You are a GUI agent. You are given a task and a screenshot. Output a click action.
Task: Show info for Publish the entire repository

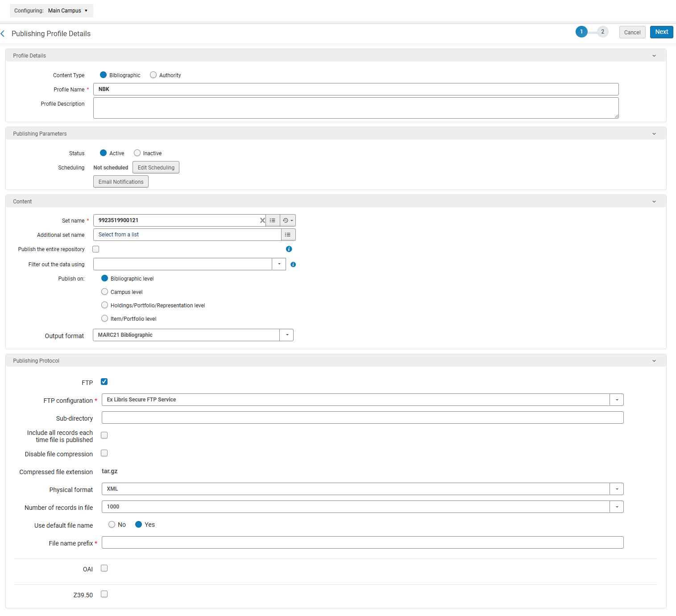pyautogui.click(x=289, y=249)
